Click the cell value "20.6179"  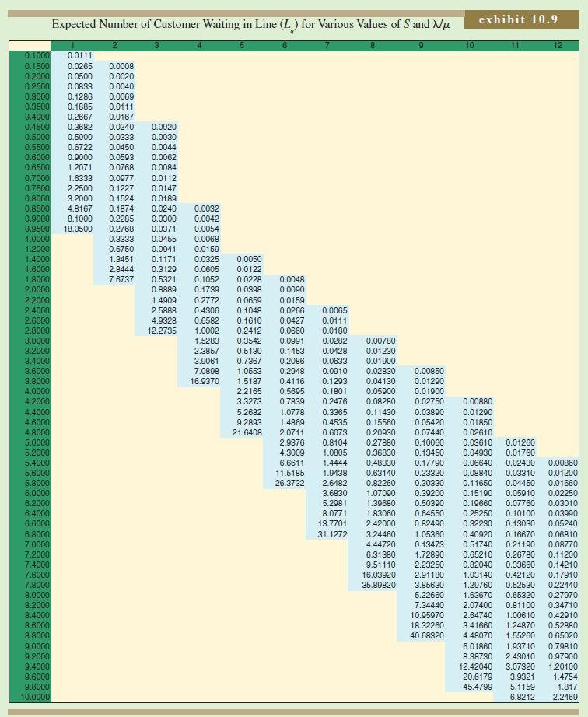click(x=478, y=677)
